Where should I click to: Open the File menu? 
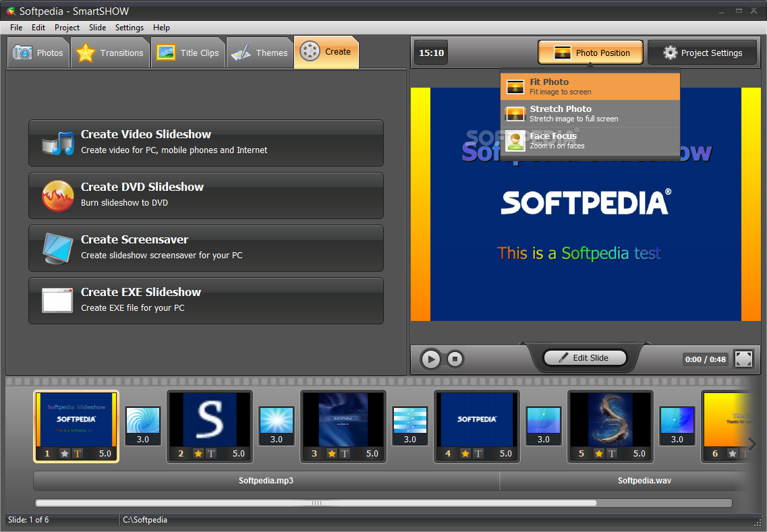pos(16,28)
